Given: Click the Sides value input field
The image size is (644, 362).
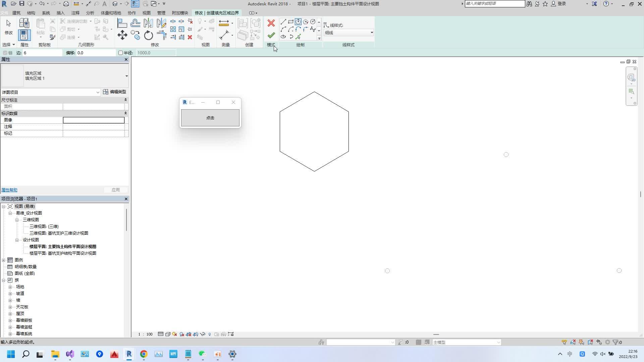Looking at the screenshot, I should [42, 53].
